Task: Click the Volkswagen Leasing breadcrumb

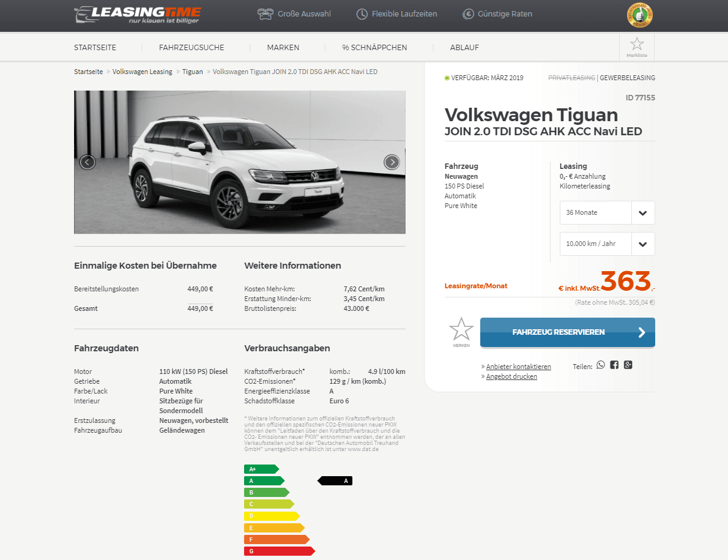Action: [x=142, y=72]
